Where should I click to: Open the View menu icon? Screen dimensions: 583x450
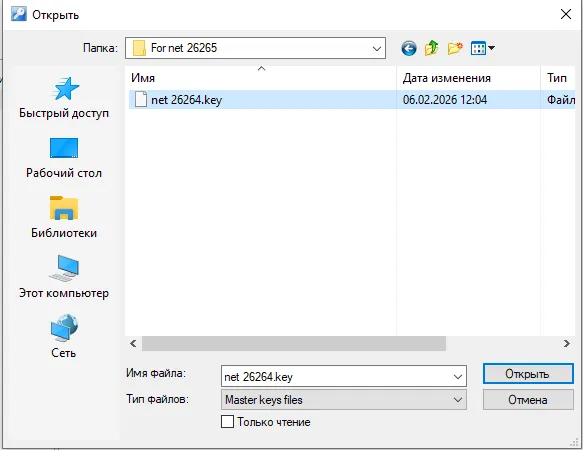point(482,48)
